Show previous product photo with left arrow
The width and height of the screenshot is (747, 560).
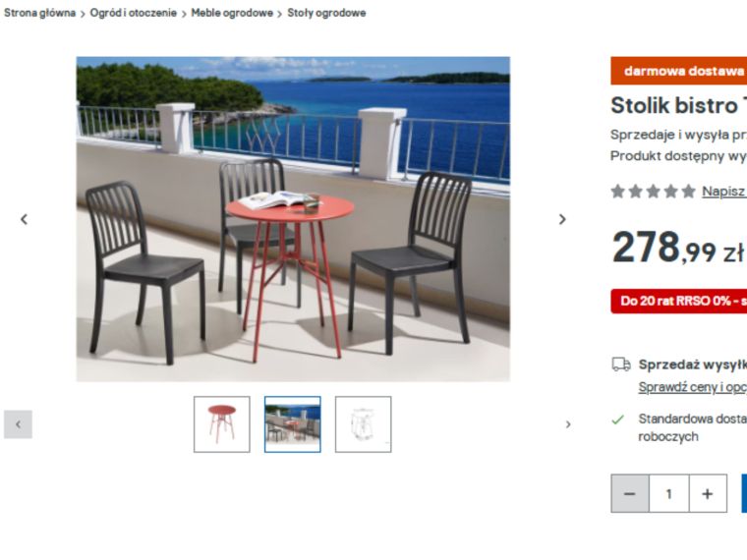(24, 219)
